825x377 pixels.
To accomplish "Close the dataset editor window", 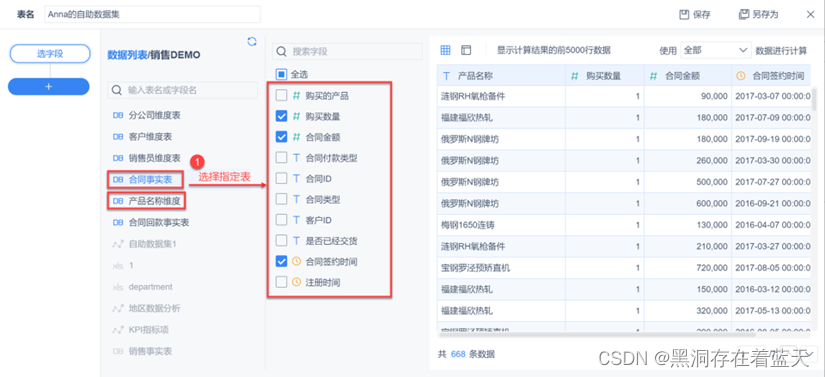I will coord(810,14).
